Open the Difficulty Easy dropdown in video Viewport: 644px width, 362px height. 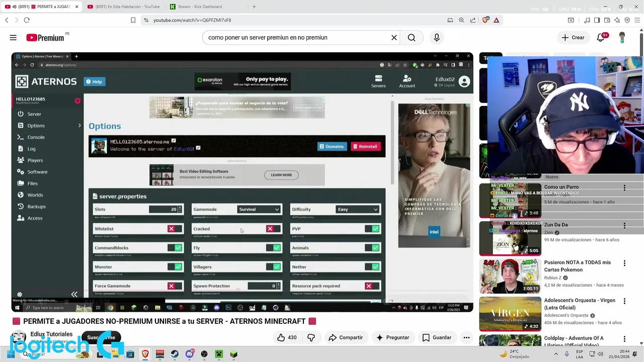click(x=357, y=209)
